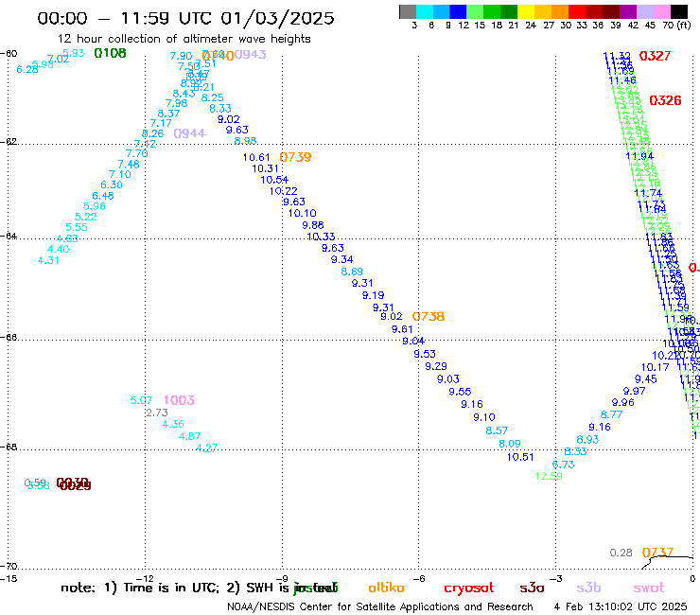Pick the black swatch at the legend's end
This screenshot has height=615, width=700.
(x=679, y=11)
